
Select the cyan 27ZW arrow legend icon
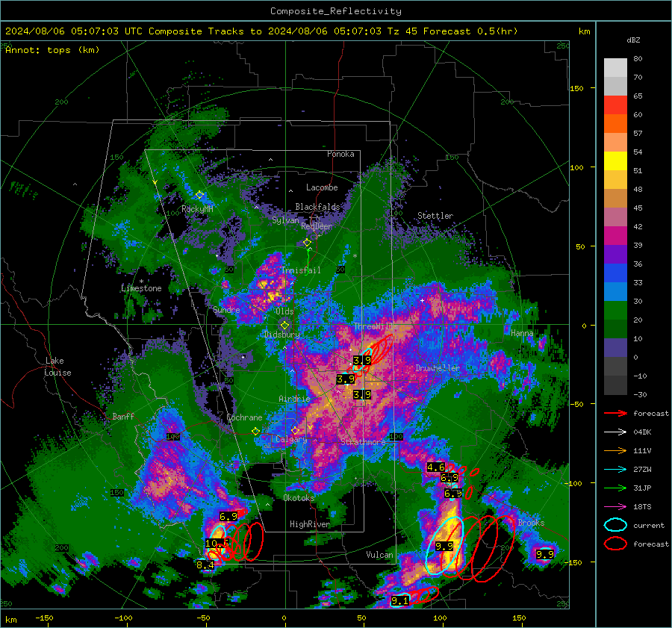pos(615,470)
